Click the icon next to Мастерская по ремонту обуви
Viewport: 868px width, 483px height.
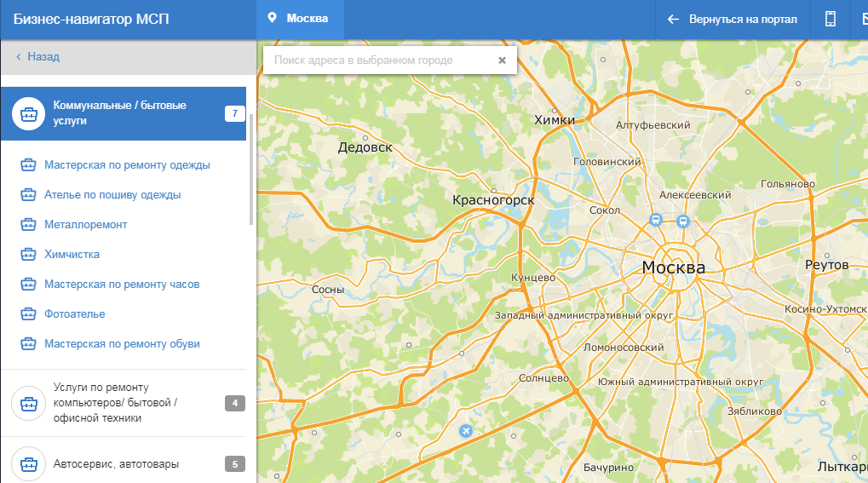tap(28, 344)
